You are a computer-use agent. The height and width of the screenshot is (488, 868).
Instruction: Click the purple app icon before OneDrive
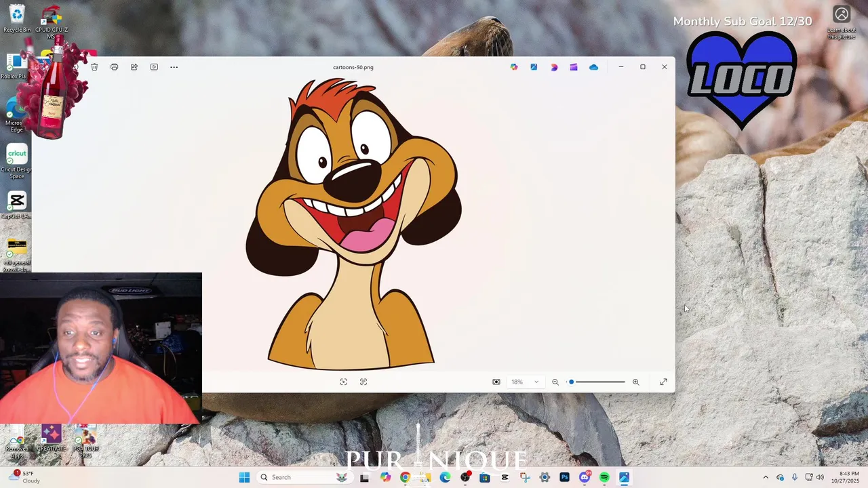pos(574,67)
